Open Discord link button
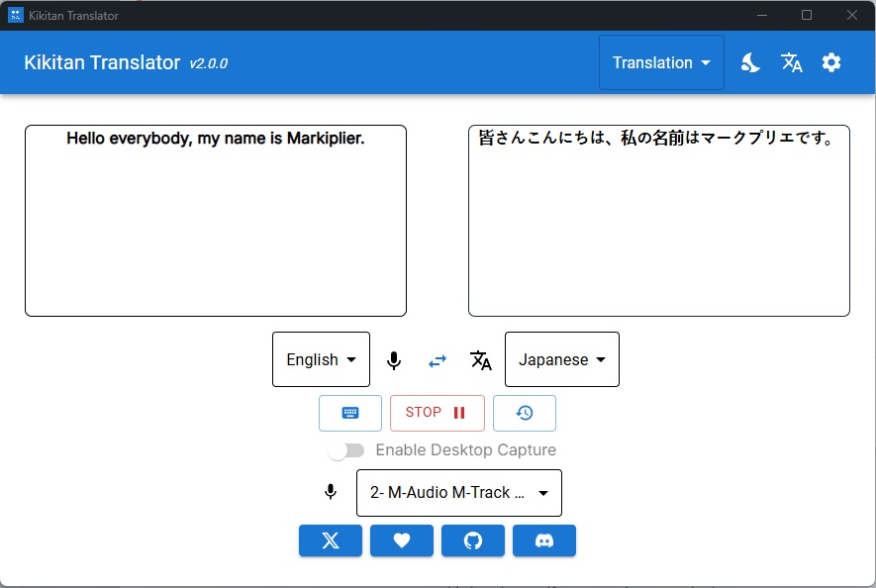This screenshot has width=876, height=588. click(x=544, y=540)
